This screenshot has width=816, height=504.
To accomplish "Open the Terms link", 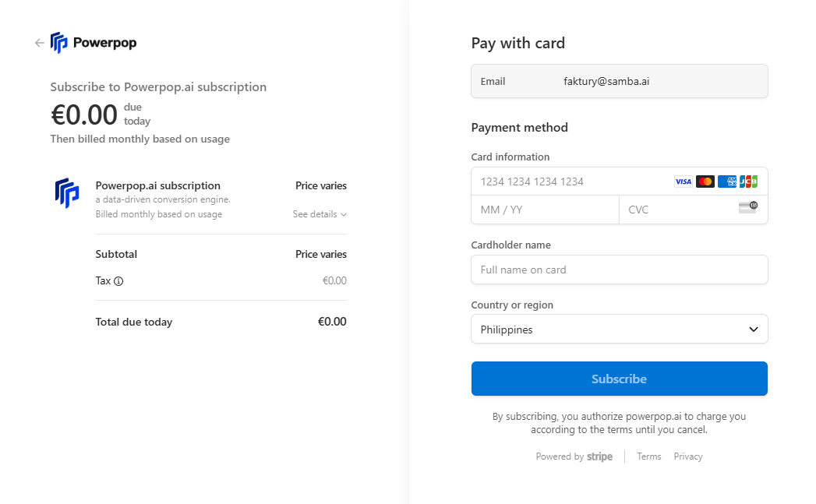I will [648, 456].
